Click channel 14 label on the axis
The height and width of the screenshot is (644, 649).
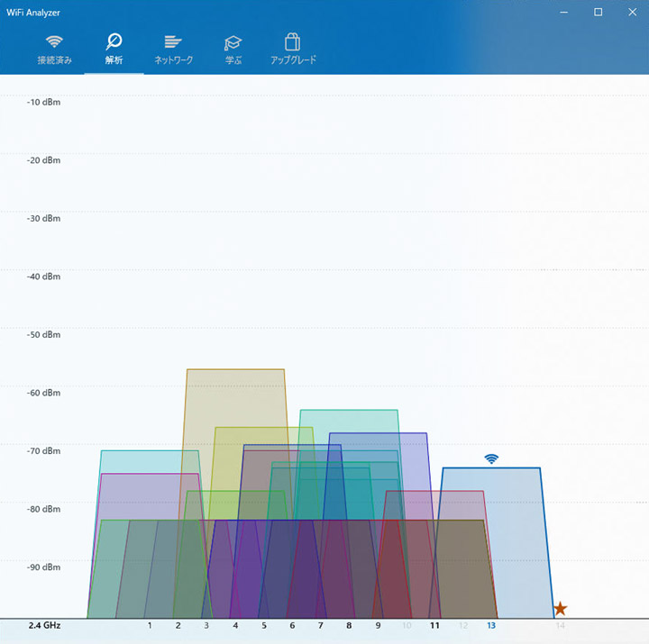tap(560, 625)
